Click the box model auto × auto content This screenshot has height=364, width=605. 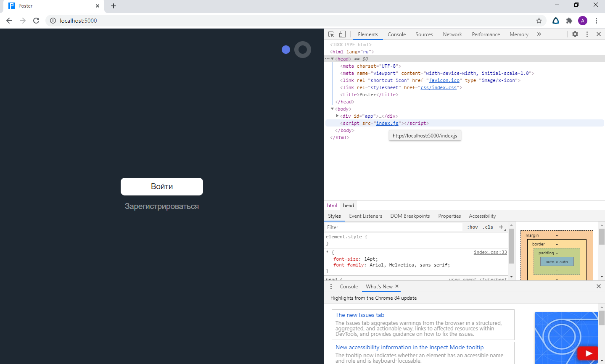557,261
